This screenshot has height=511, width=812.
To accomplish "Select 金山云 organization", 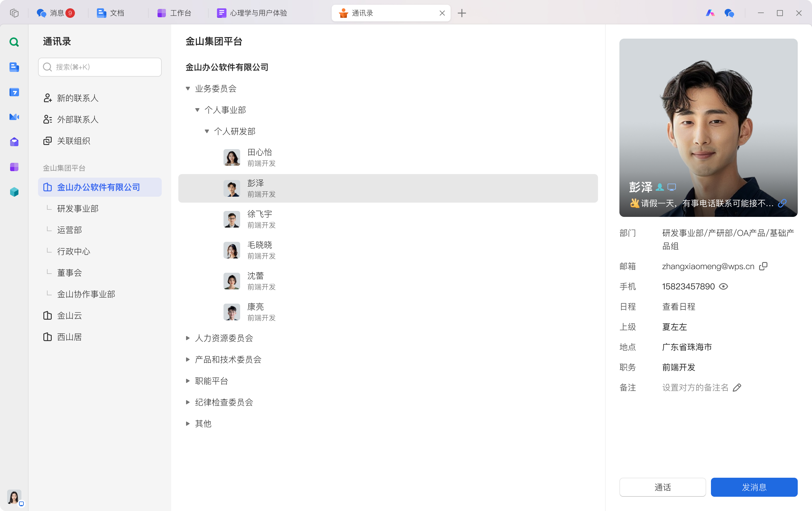I will point(100,316).
